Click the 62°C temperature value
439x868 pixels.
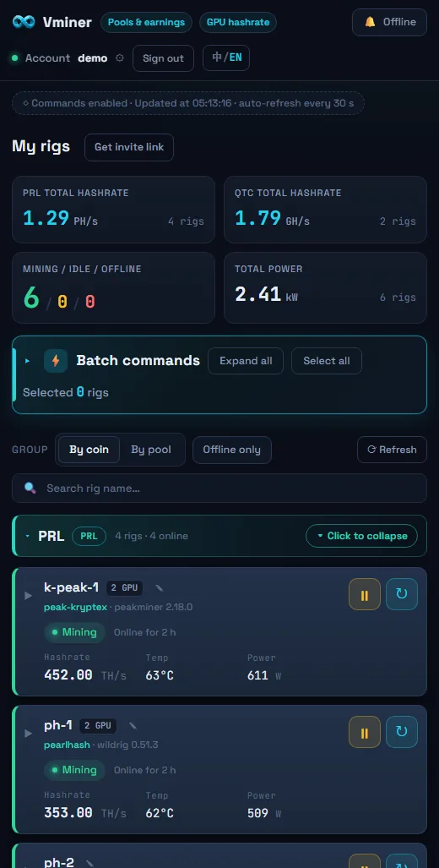tap(160, 813)
